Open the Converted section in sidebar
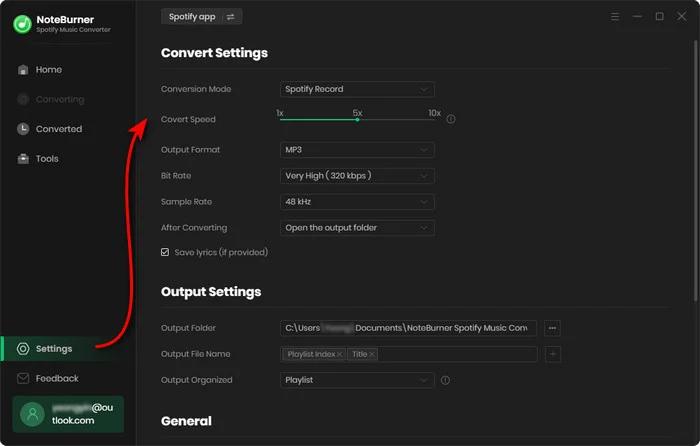This screenshot has width=700, height=446. click(58, 129)
